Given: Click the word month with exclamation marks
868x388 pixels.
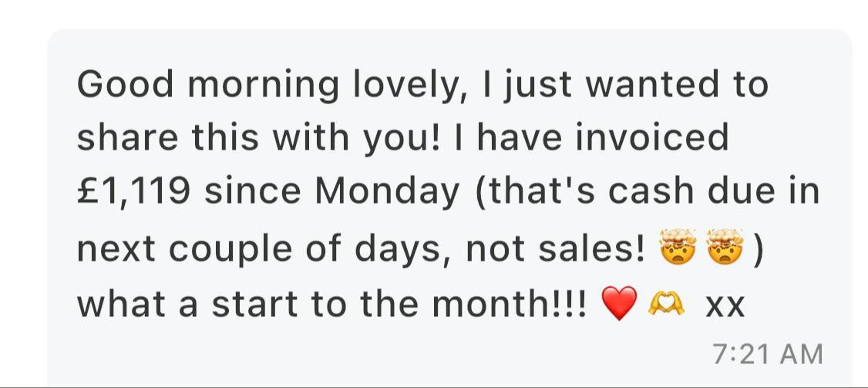Looking at the screenshot, I should pos(510,304).
